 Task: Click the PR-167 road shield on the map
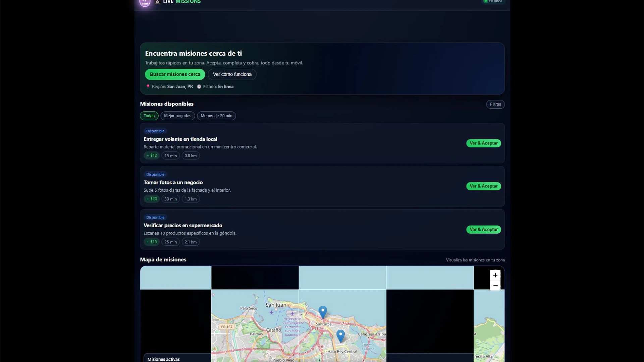pyautogui.click(x=227, y=327)
